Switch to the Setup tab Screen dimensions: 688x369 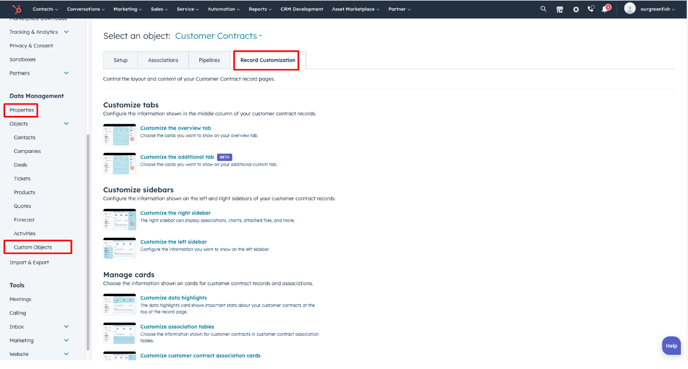click(x=120, y=60)
